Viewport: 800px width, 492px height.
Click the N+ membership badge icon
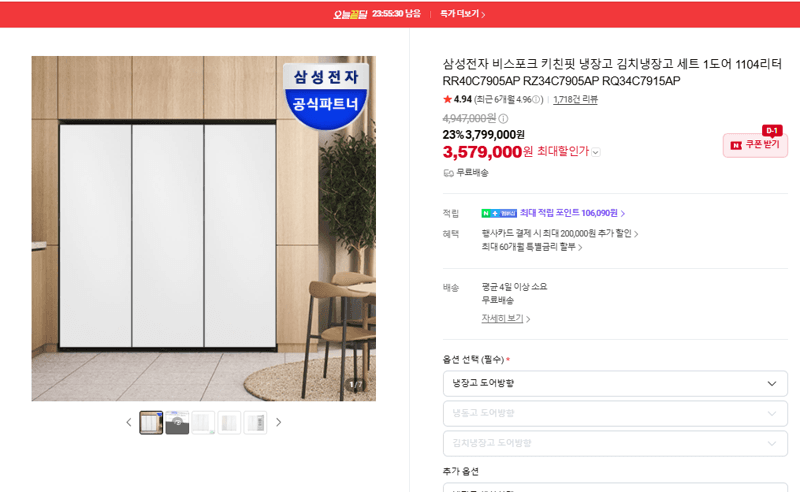click(498, 213)
